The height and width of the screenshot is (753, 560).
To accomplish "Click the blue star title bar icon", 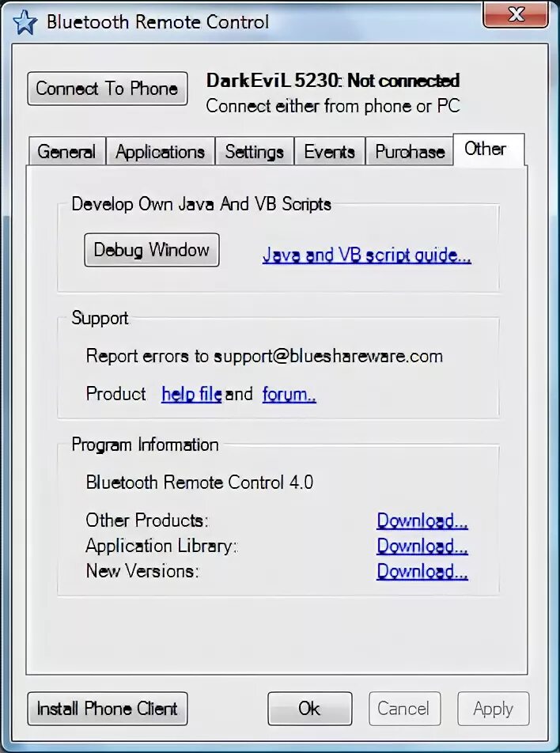I will pyautogui.click(x=25, y=22).
